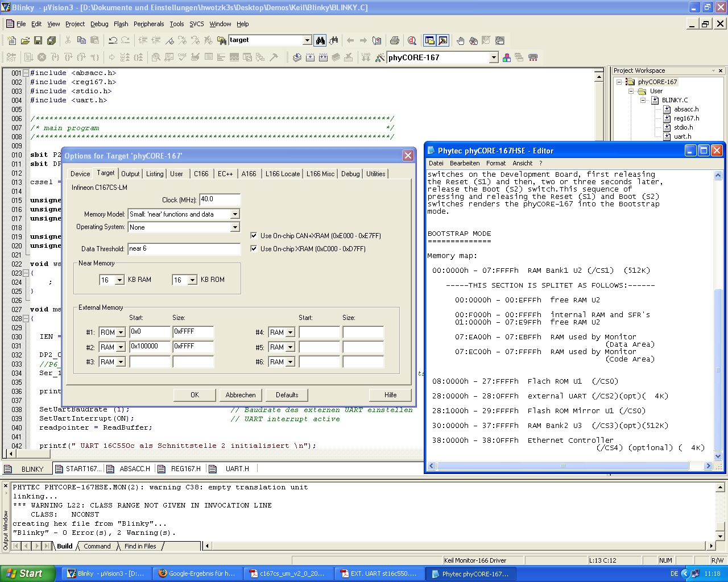Click the Find binoculars icon
Viewport: 728px width, 582px height.
(320, 40)
